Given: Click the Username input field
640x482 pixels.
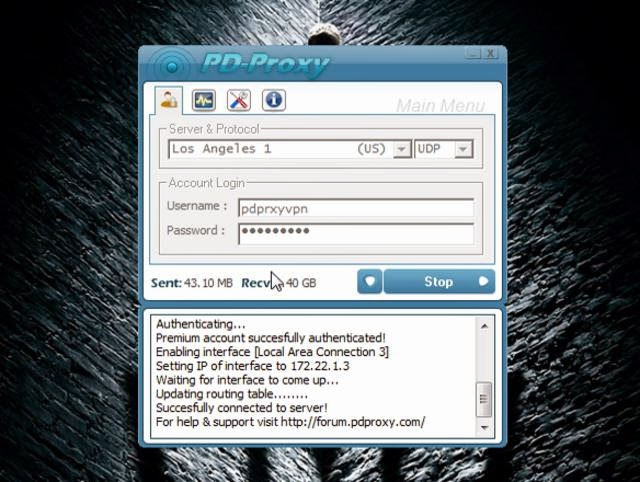Looking at the screenshot, I should tap(356, 209).
